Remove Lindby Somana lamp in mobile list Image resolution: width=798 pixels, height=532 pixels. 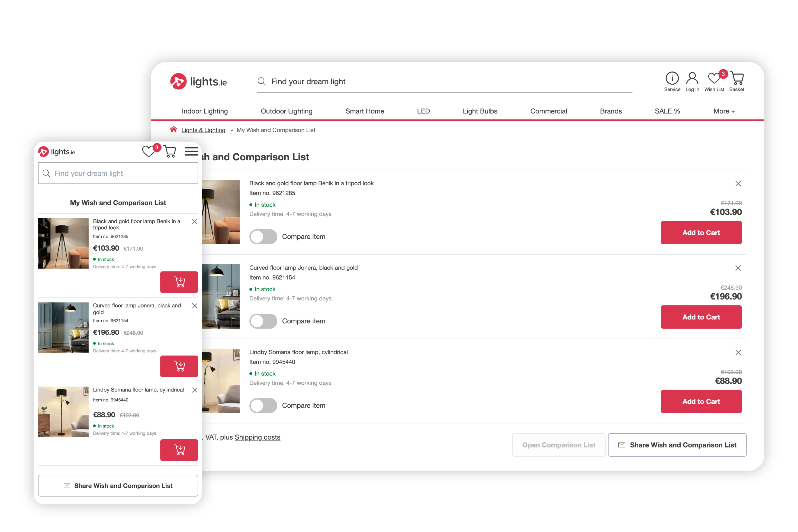tap(195, 390)
